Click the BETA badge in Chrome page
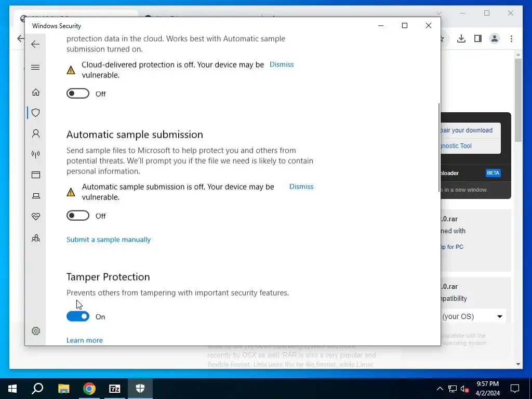 click(x=493, y=173)
